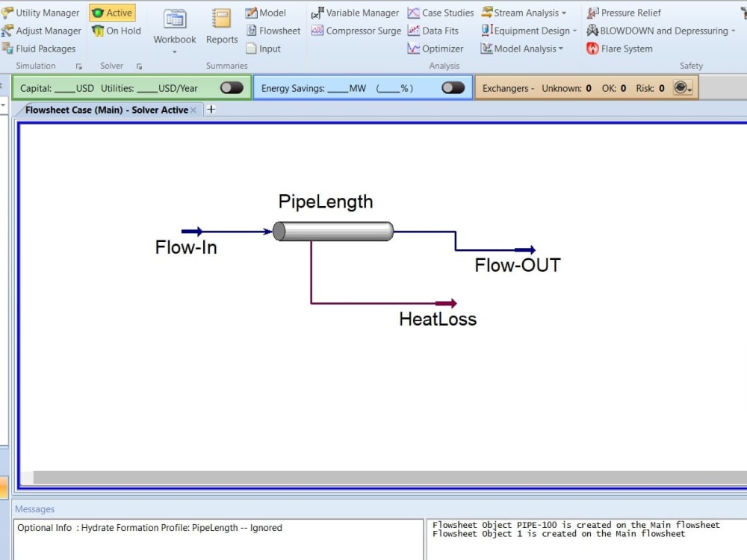The height and width of the screenshot is (560, 747).
Task: Open Fluid Packages
Action: coord(39,49)
